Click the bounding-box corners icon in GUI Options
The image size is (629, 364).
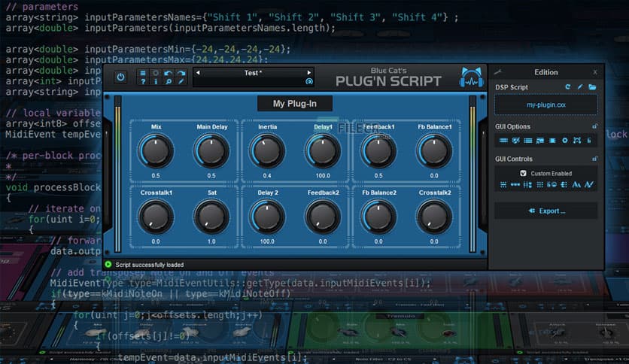click(577, 141)
